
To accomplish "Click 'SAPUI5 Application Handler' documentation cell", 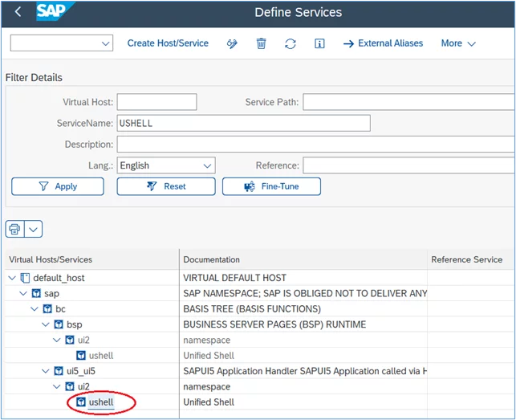I will point(305,371).
